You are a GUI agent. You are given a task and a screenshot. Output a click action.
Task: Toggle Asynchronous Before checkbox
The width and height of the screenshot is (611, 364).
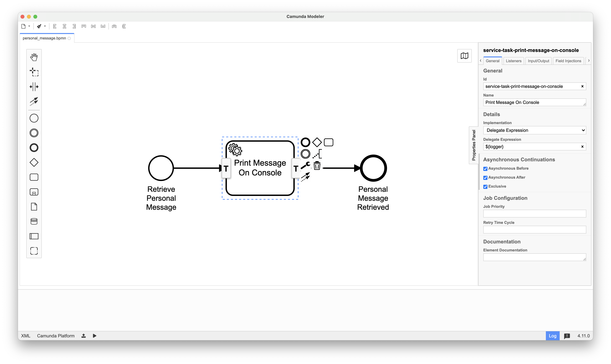click(486, 168)
